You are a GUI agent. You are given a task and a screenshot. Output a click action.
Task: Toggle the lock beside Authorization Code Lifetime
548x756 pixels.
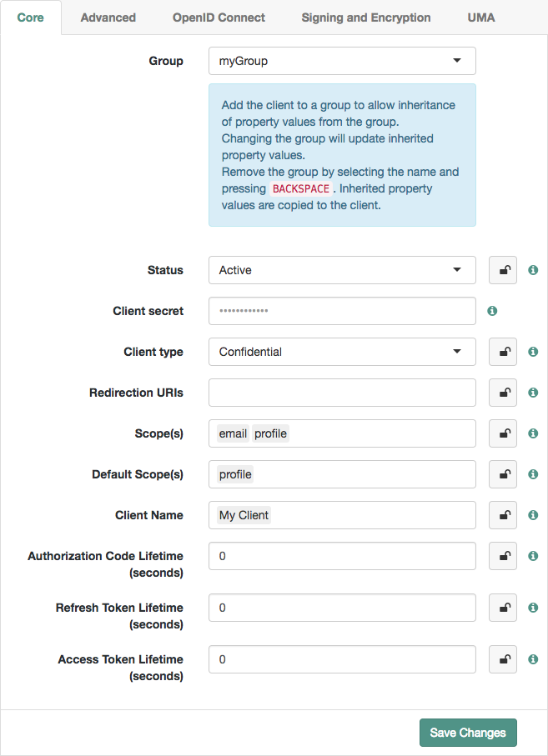pos(503,556)
